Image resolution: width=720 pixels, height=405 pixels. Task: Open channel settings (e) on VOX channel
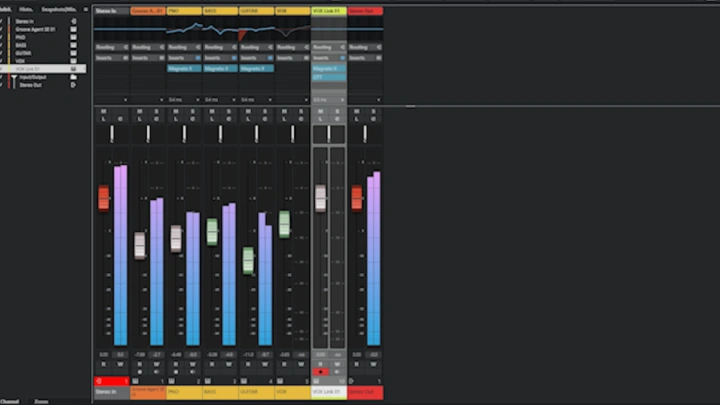tap(301, 119)
